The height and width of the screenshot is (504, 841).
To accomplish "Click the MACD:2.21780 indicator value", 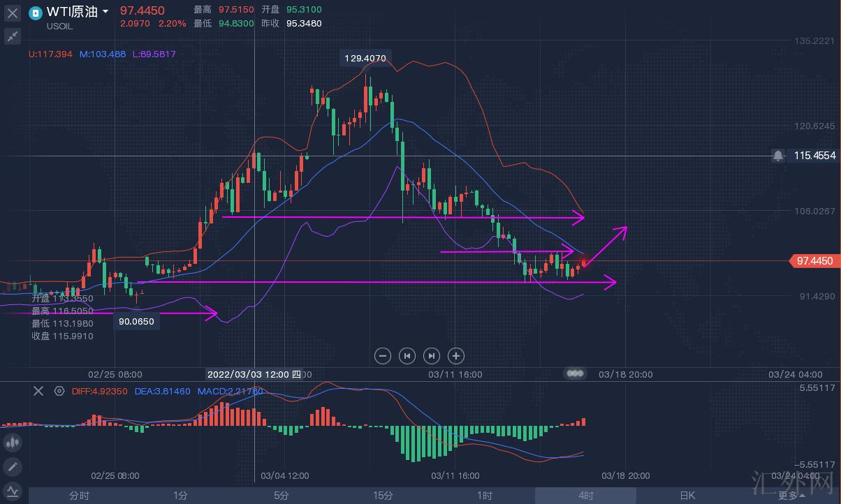I will [x=230, y=392].
